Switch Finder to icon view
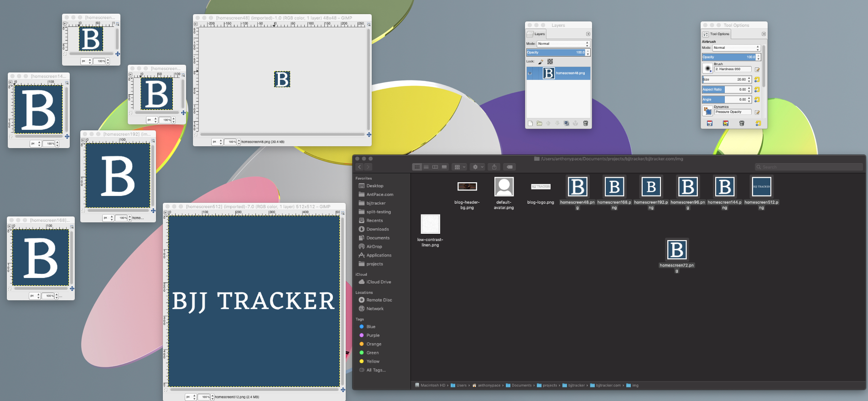The width and height of the screenshot is (868, 401). [x=417, y=167]
